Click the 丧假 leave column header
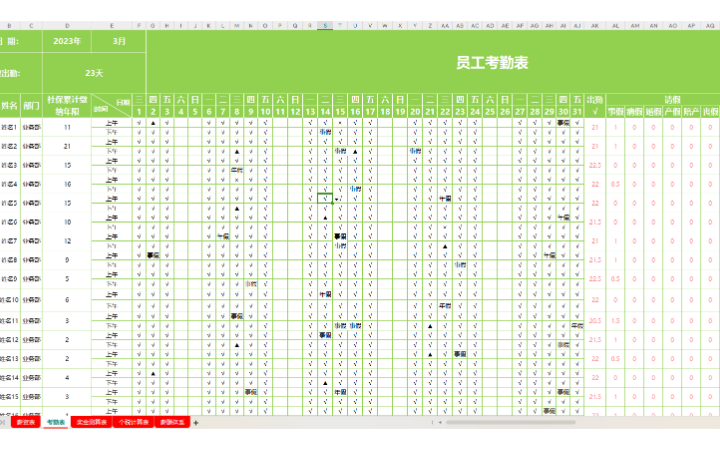The height and width of the screenshot is (450, 720). click(710, 112)
